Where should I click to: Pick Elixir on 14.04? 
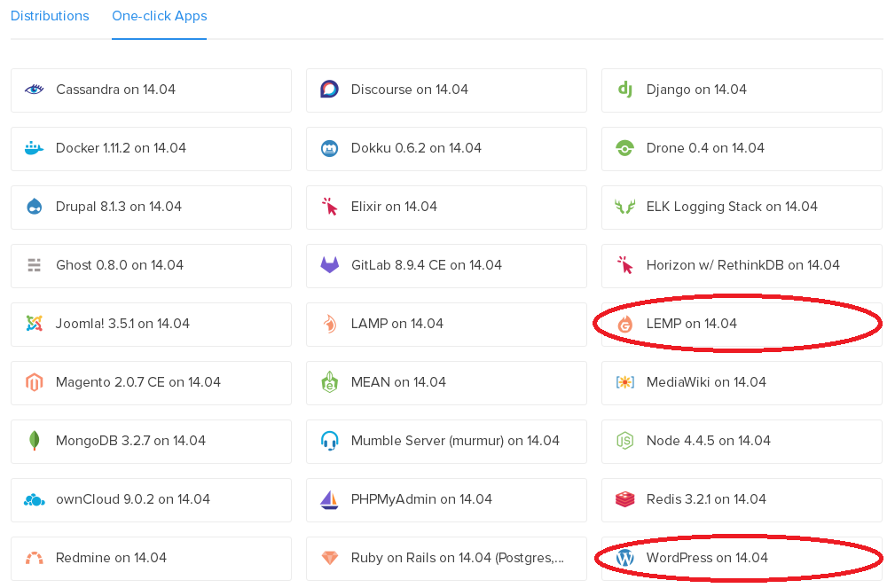(x=446, y=208)
